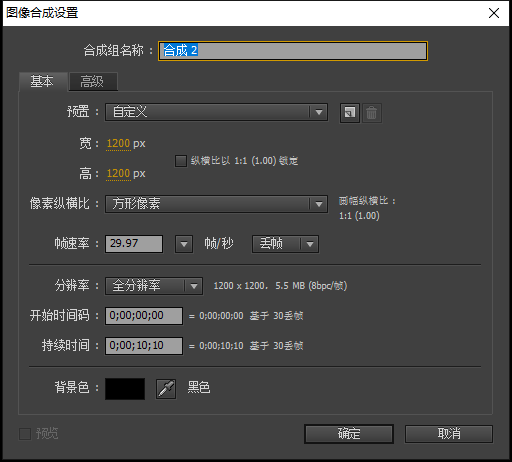Open the 丢帧 dropdown
The height and width of the screenshot is (462, 512).
[285, 244]
